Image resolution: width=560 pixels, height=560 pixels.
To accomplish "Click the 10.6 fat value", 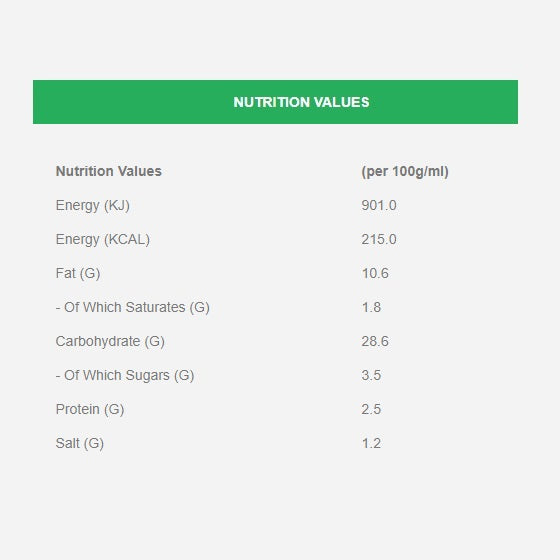I will pos(375,273).
